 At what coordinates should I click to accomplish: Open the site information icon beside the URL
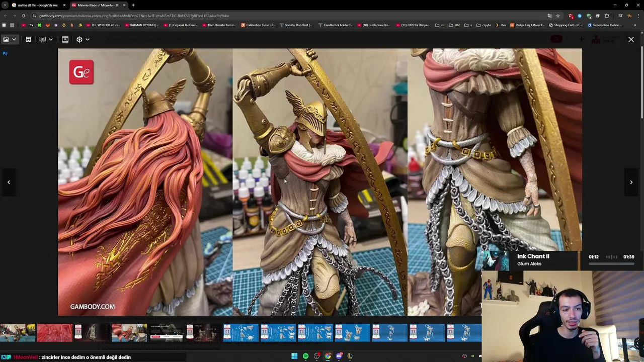[x=35, y=16]
